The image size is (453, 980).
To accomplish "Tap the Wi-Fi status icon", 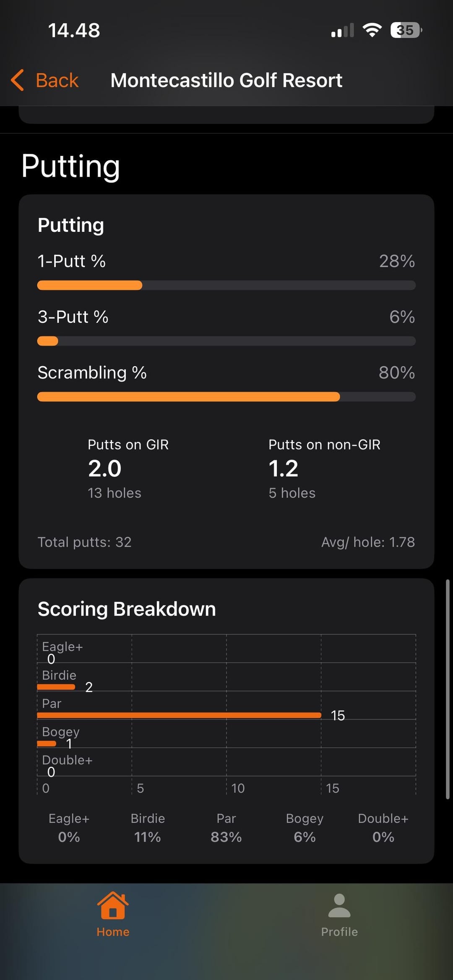I will [372, 30].
